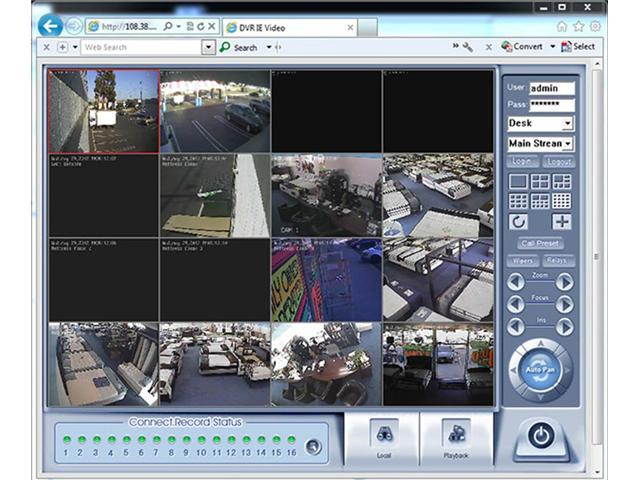
Task: Open a new blank browser tab
Action: [367, 28]
